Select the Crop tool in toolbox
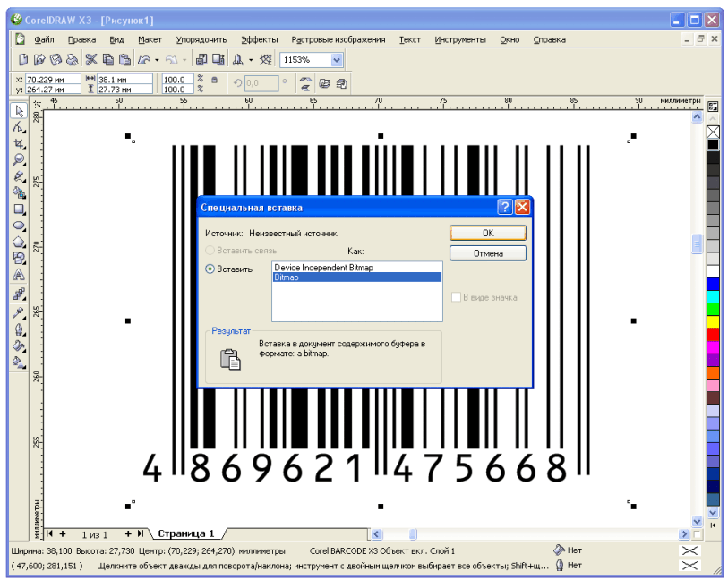The height and width of the screenshot is (580, 728). point(19,143)
